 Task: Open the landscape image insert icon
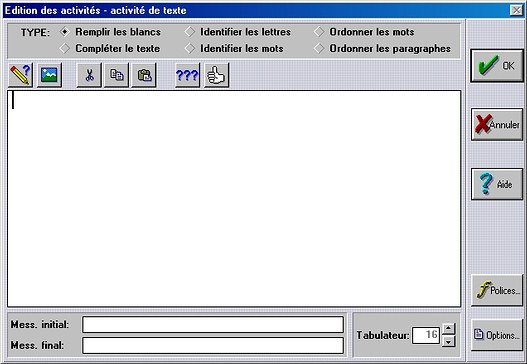coord(49,75)
